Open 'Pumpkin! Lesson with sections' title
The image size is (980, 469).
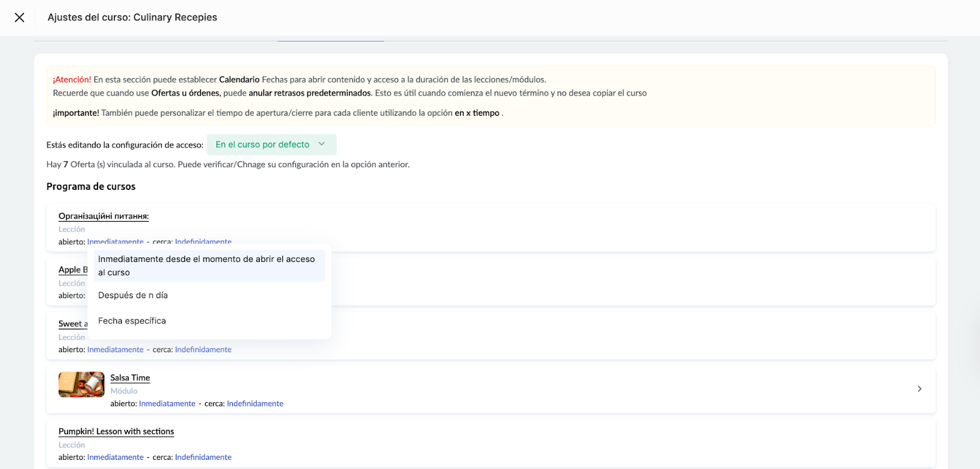[116, 432]
